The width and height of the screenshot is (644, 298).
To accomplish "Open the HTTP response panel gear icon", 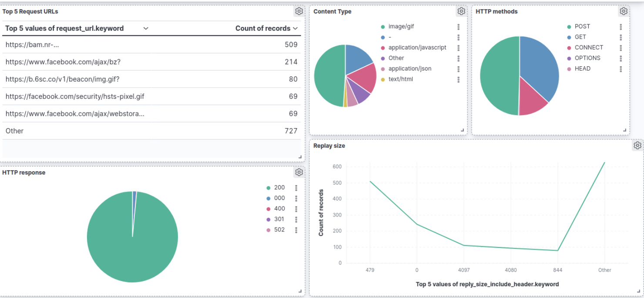I will [299, 172].
